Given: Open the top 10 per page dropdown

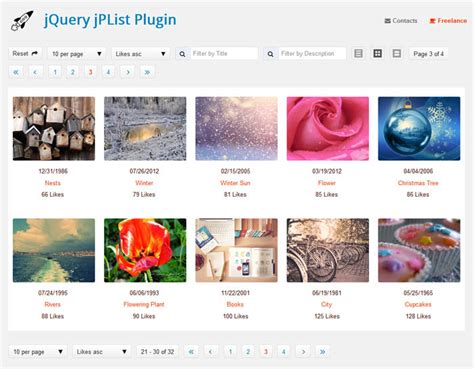Looking at the screenshot, I should coord(76,54).
